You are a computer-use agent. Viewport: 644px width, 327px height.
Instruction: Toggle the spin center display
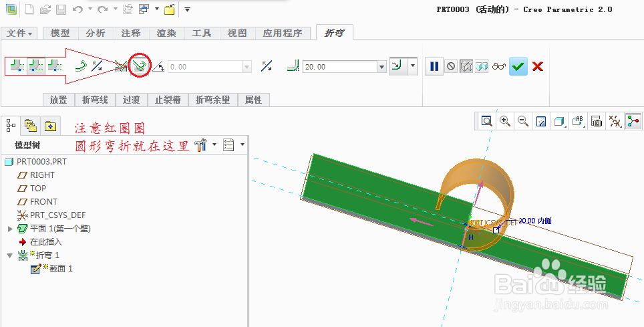[633, 121]
